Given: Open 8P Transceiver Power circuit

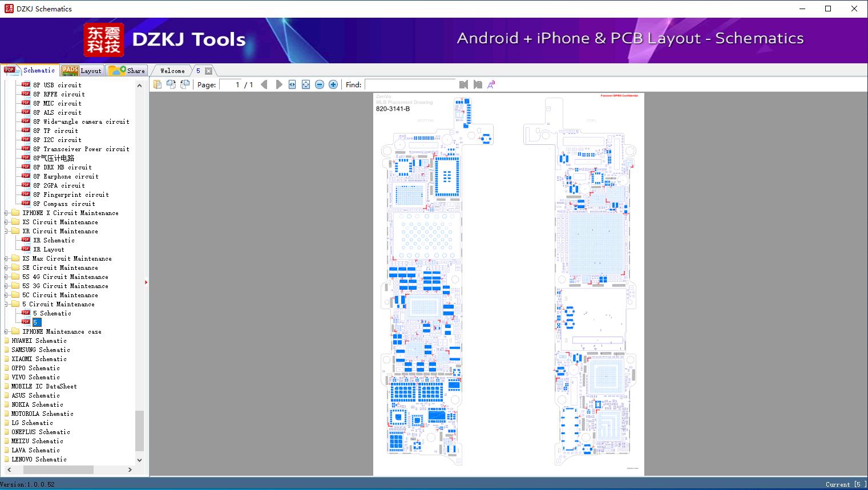Looking at the screenshot, I should click(x=81, y=149).
